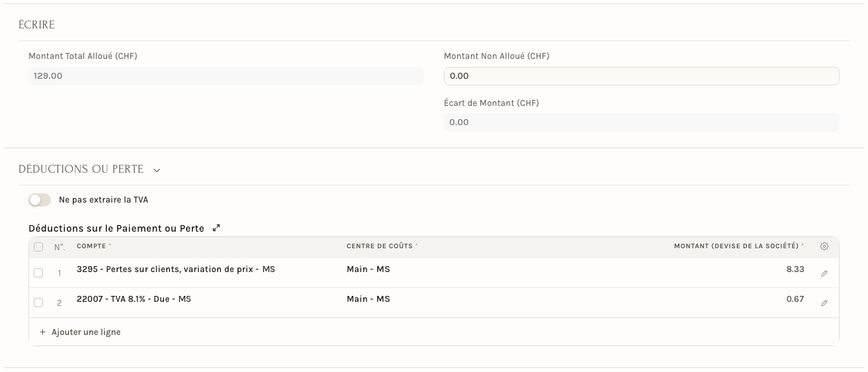The height and width of the screenshot is (372, 868).
Task: Toggle 'Ne pas extraire la TVA' switch
Action: (40, 200)
